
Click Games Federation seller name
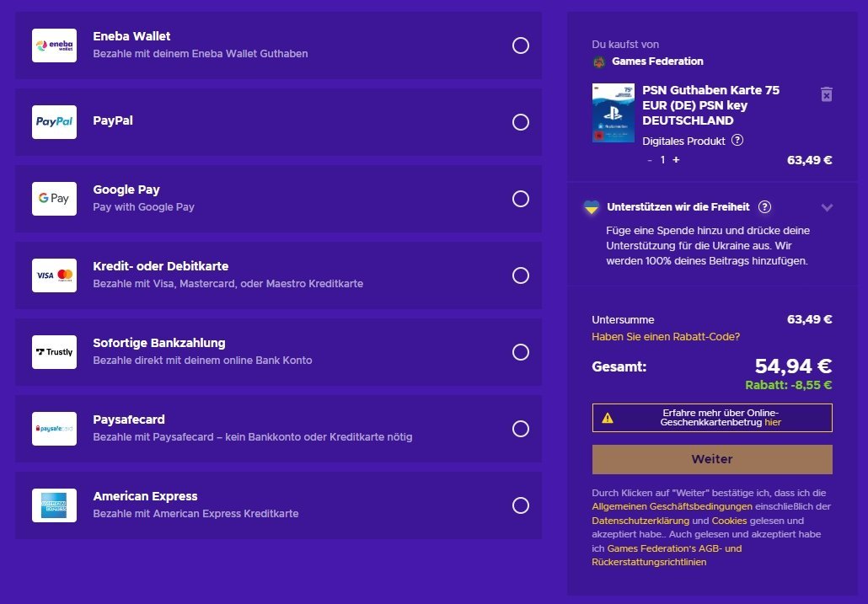coord(657,61)
